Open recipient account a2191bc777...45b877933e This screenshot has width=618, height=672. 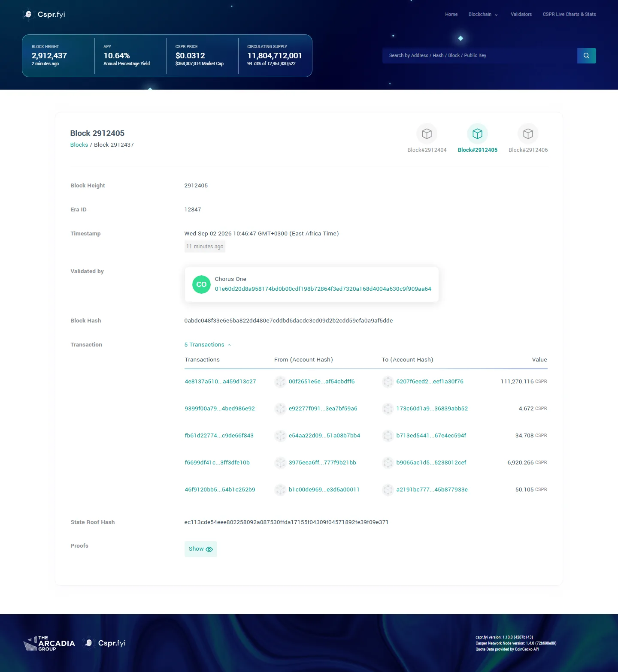(432, 490)
